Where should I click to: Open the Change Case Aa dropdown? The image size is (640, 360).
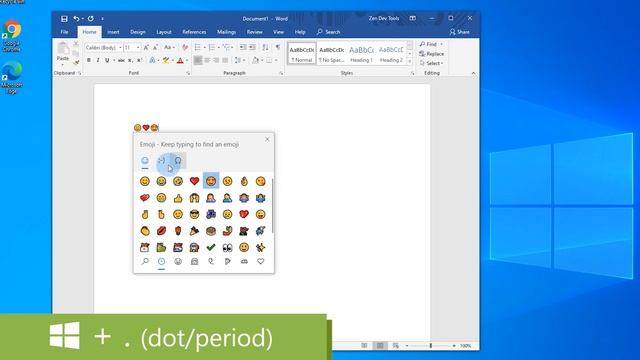(x=169, y=48)
